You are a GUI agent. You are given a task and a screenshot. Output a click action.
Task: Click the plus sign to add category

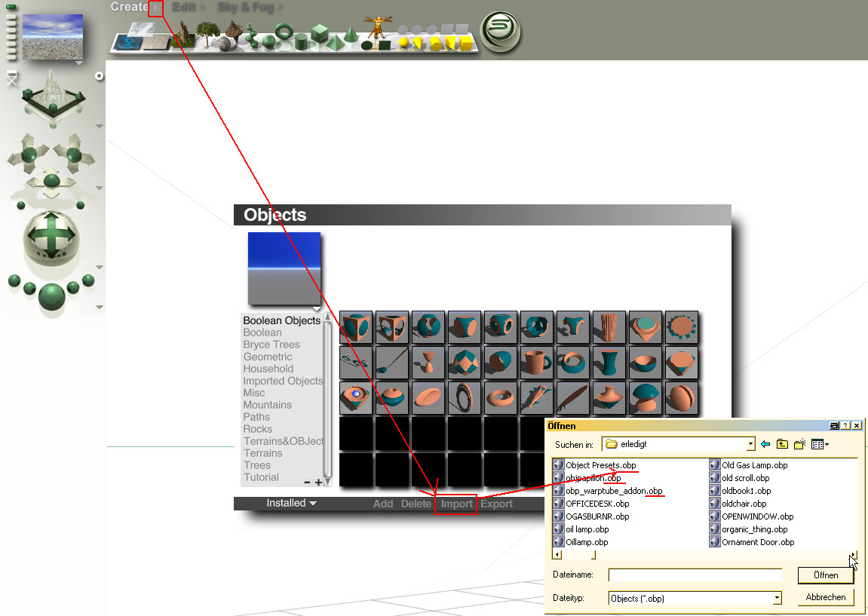(x=318, y=483)
